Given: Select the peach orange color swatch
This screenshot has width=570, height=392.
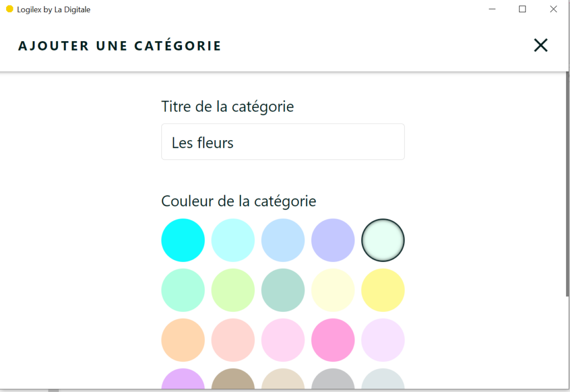Looking at the screenshot, I should pyautogui.click(x=183, y=340).
